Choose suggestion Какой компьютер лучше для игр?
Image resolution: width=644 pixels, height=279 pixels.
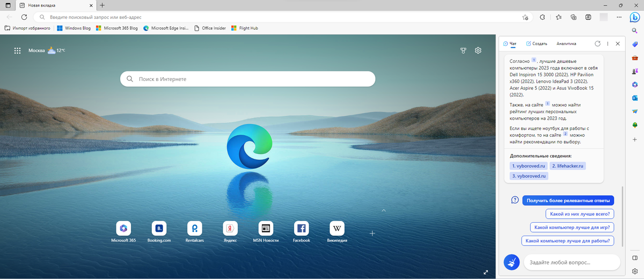(572, 227)
